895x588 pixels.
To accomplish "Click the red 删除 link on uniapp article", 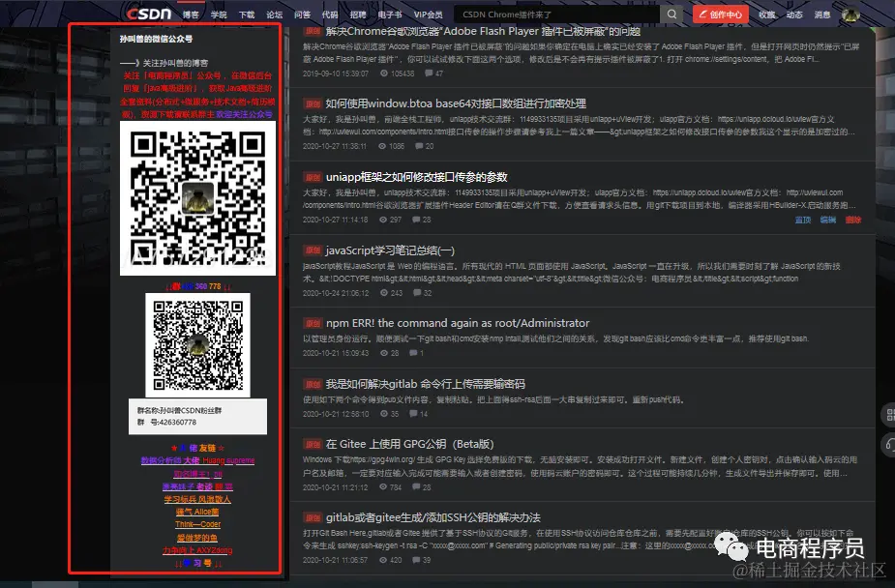I will point(853,220).
